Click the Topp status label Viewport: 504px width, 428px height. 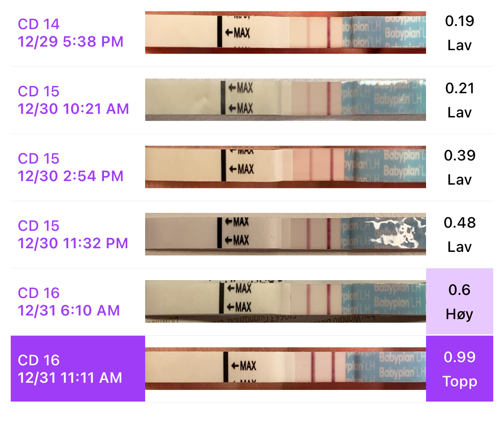(460, 382)
